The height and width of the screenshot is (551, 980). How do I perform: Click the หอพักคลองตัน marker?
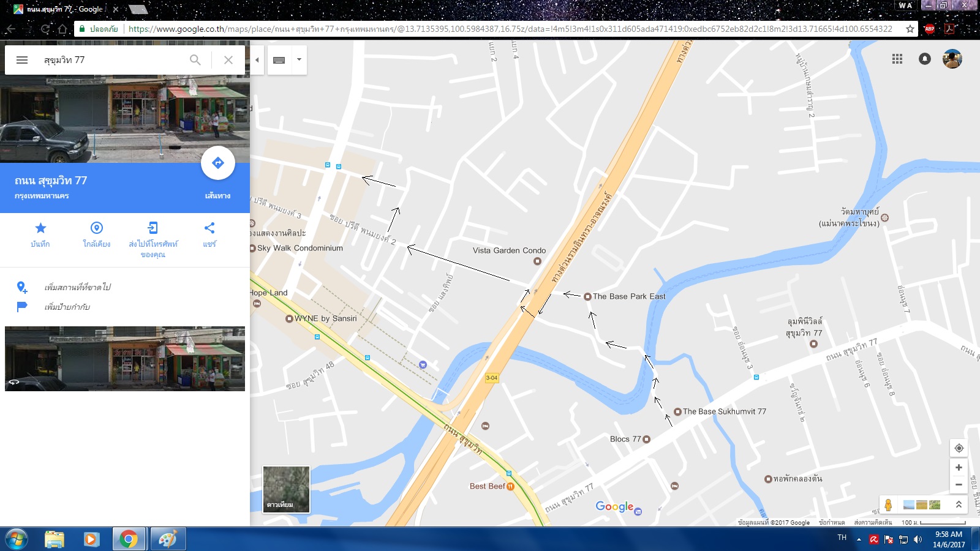[768, 479]
